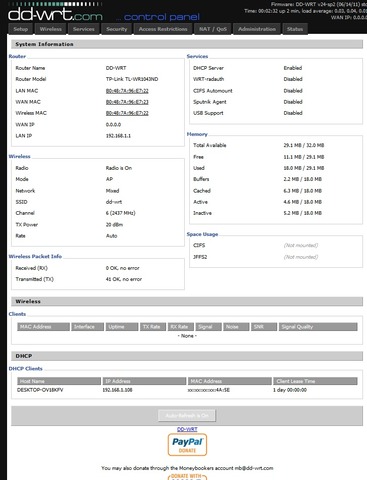
Task: Click the Host Name column header
Action: [x=59, y=381]
